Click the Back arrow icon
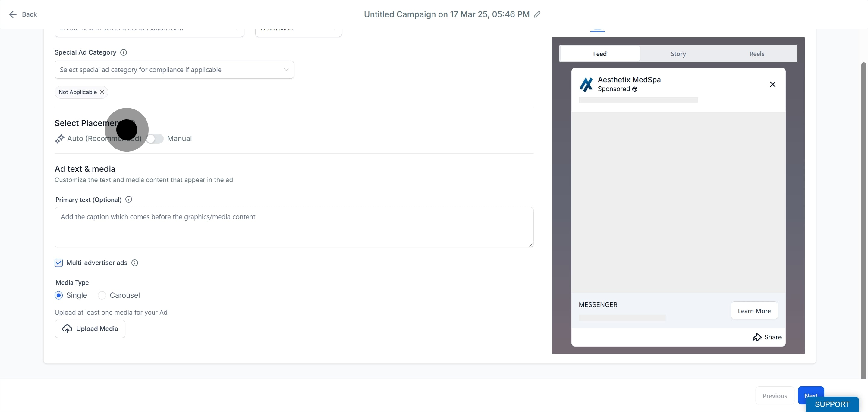 tap(13, 14)
